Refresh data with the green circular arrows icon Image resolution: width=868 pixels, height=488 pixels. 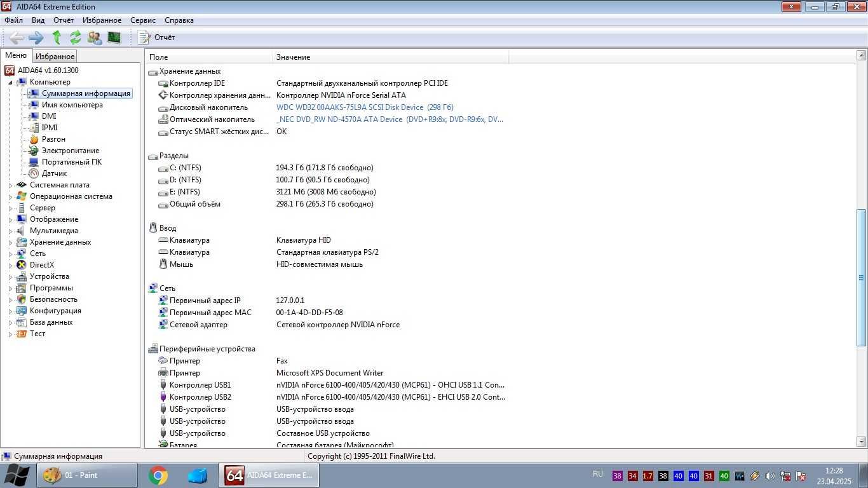tap(76, 37)
